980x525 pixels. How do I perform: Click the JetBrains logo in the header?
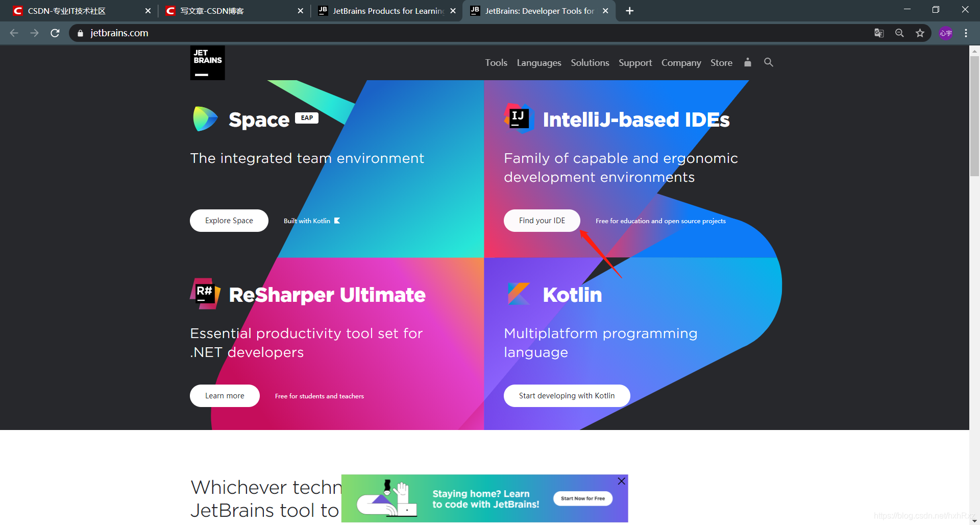click(207, 63)
